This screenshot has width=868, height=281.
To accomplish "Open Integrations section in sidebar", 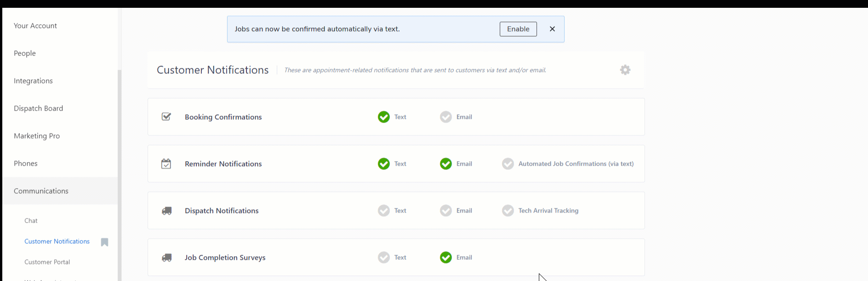I will tap(60, 81).
